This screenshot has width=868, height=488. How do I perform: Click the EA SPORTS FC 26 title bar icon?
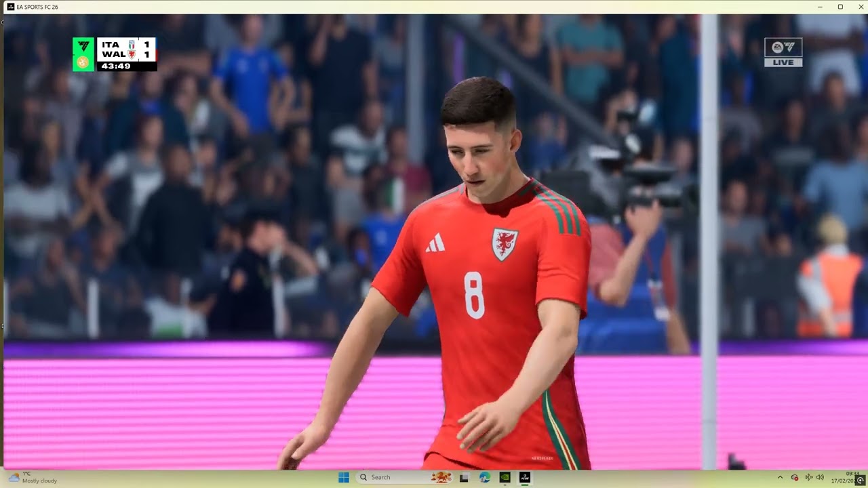click(10, 7)
